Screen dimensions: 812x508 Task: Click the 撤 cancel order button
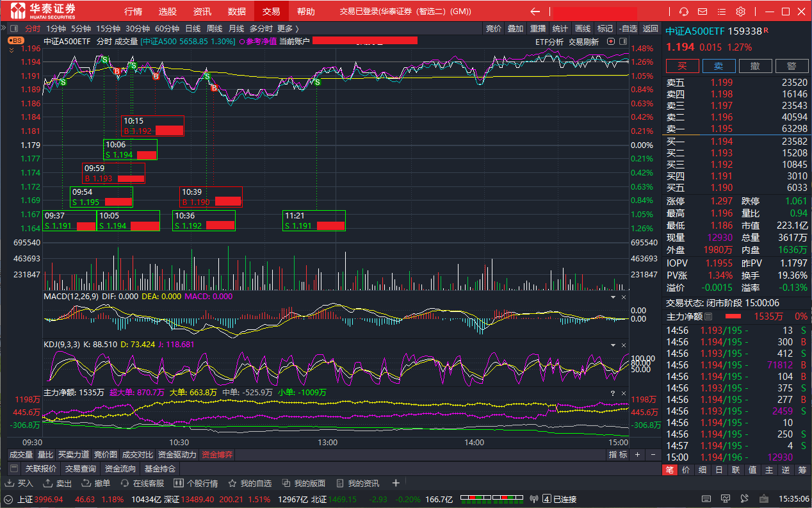pos(755,66)
